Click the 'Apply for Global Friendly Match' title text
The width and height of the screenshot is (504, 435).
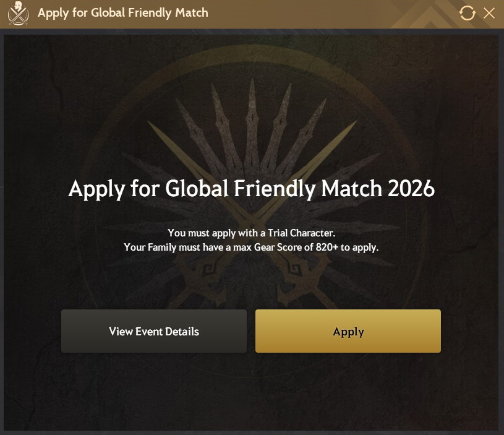tap(123, 13)
